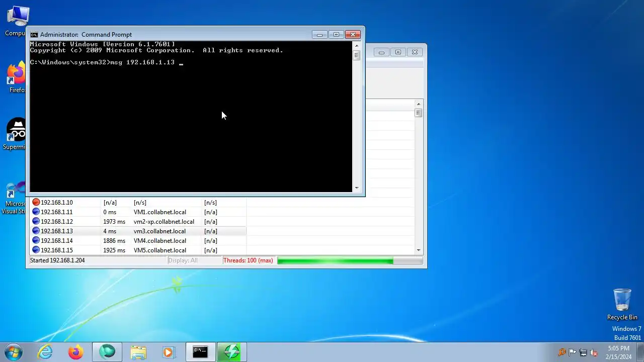Click the Show desktop strip
Image resolution: width=644 pixels, height=362 pixels.
(x=640, y=352)
